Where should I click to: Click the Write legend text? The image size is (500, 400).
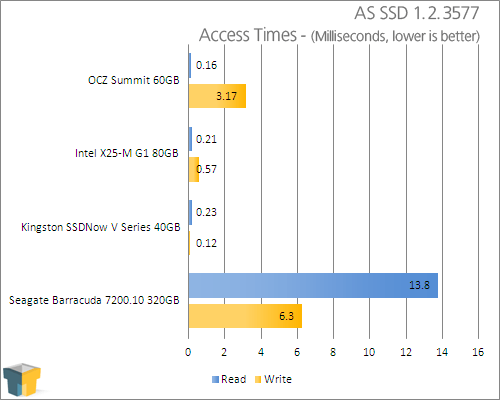tap(278, 379)
